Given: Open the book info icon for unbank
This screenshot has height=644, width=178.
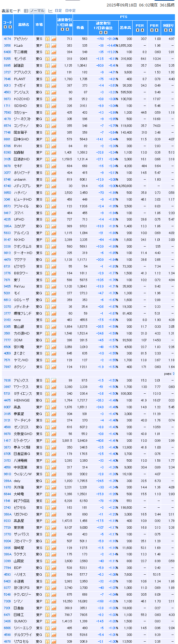Looking at the screenshot, I should click(47, 179).
